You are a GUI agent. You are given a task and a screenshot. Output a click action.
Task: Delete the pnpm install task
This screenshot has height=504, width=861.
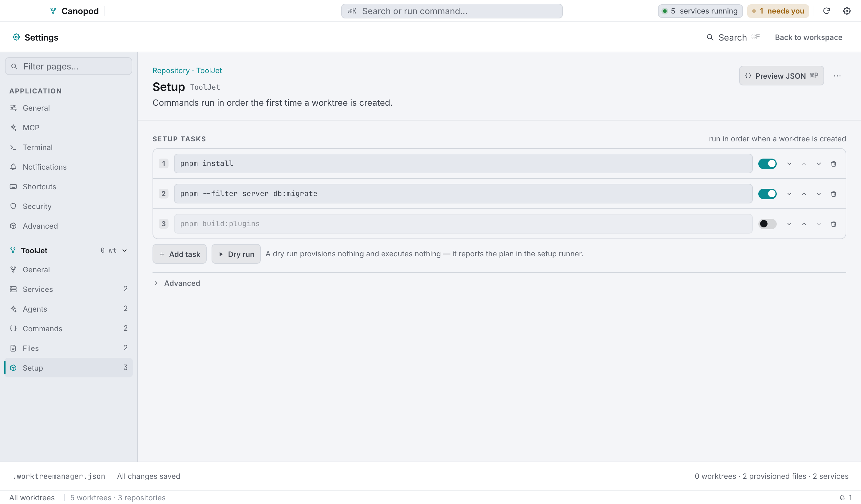(833, 164)
